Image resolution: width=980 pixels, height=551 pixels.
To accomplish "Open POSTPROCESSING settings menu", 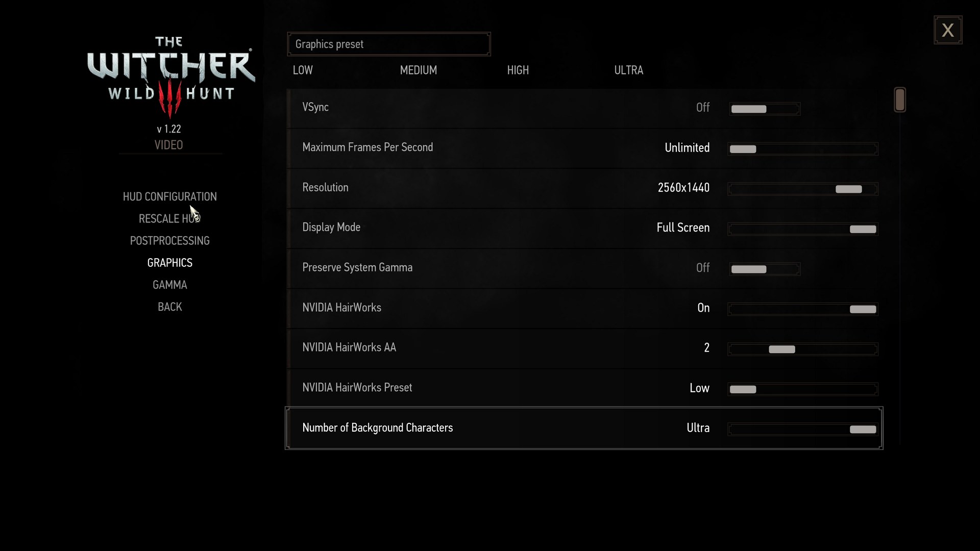I will [x=169, y=240].
